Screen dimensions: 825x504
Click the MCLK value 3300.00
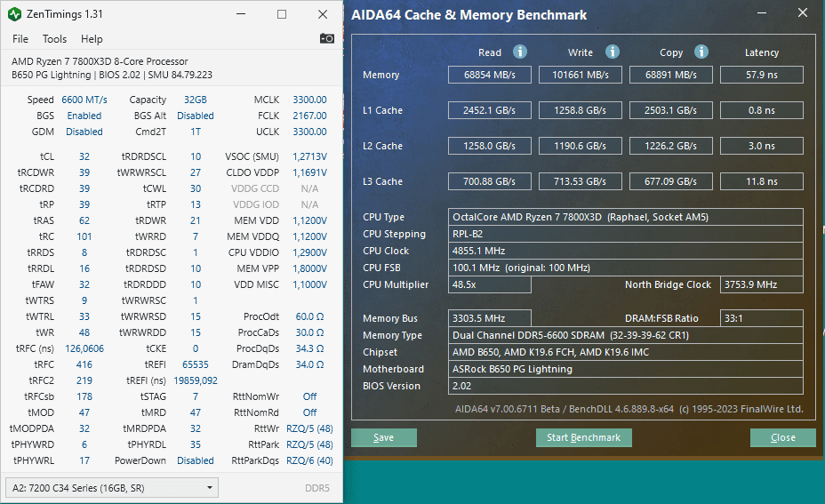pos(309,100)
